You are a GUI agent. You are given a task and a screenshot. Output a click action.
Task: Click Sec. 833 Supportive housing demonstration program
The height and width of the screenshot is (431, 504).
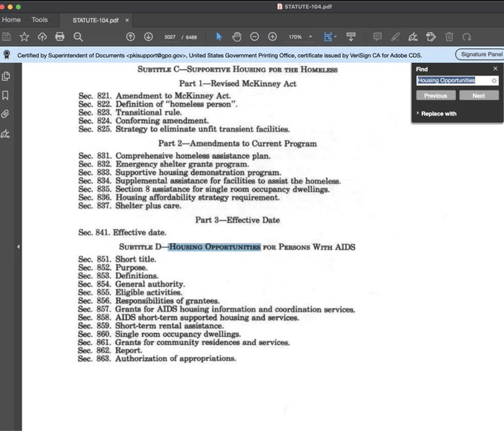179,172
